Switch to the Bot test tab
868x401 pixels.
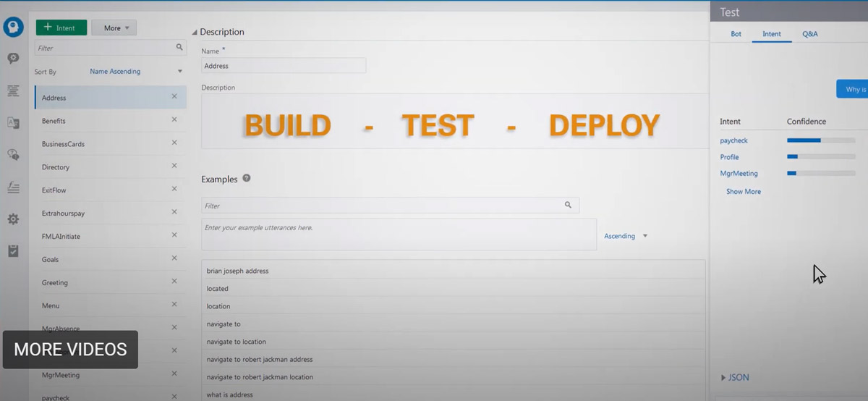point(736,34)
